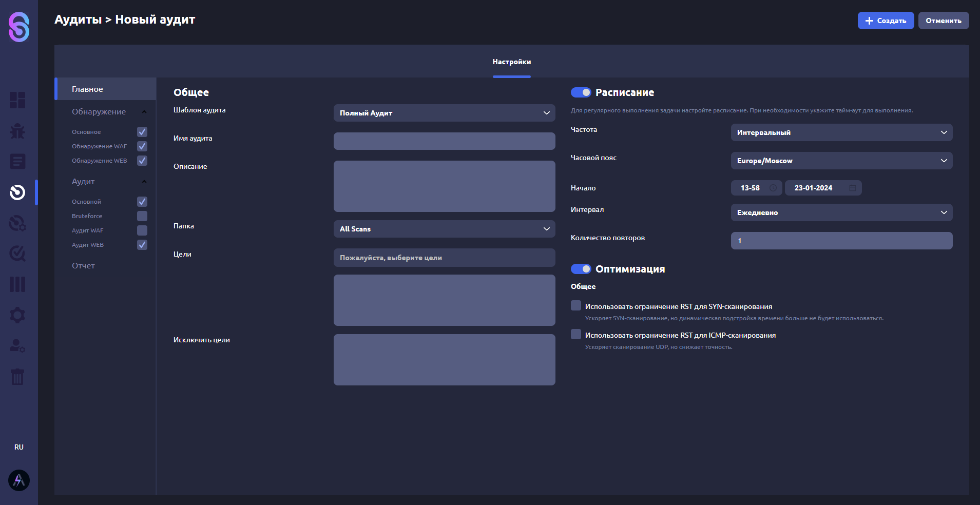Uncheck the Обнаружение WAF checkbox
The image size is (980, 505).
point(142,146)
